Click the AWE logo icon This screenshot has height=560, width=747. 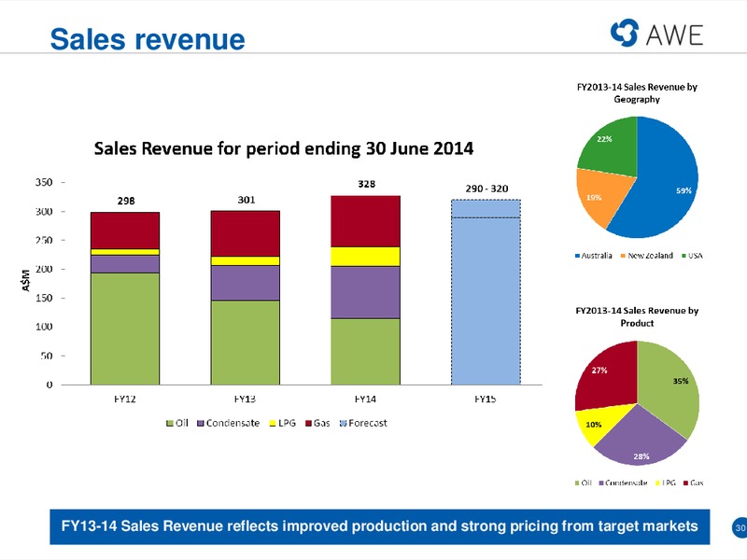coord(625,33)
